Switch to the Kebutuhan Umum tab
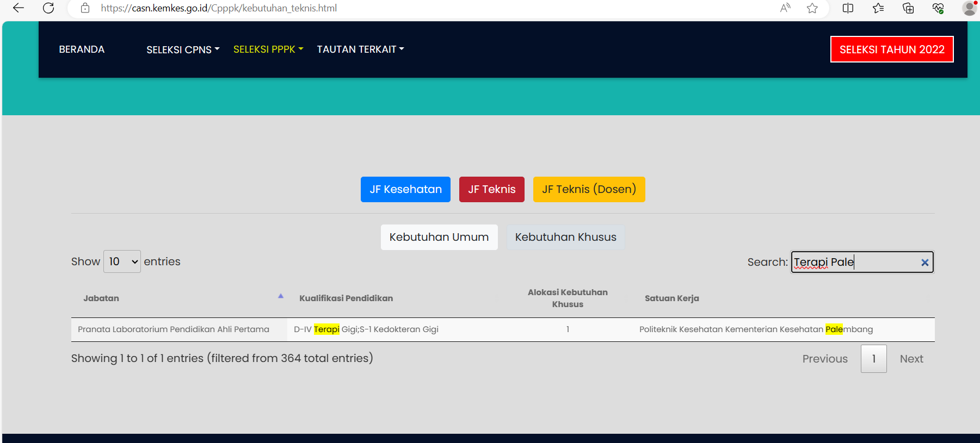The height and width of the screenshot is (443, 980). [x=439, y=238]
